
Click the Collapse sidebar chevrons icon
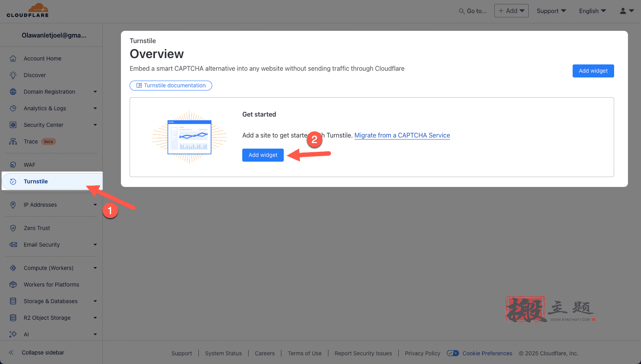pyautogui.click(x=11, y=353)
